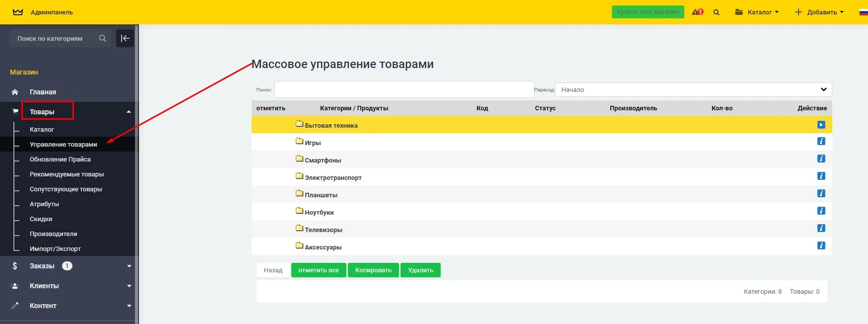Image resolution: width=868 pixels, height=324 pixels.
Task: Open Каталог in sidebar submenu
Action: (42, 129)
